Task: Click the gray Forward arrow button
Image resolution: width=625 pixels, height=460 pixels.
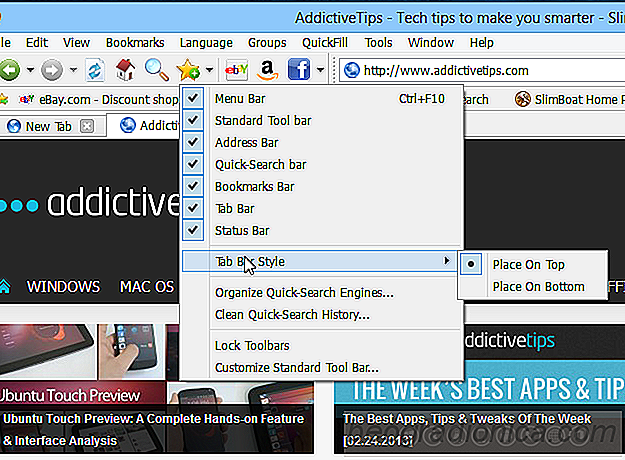Action: pos(52,71)
